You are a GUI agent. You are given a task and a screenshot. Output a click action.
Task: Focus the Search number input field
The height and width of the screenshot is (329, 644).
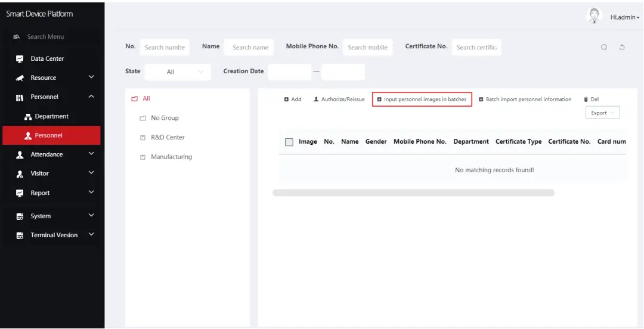coord(165,47)
